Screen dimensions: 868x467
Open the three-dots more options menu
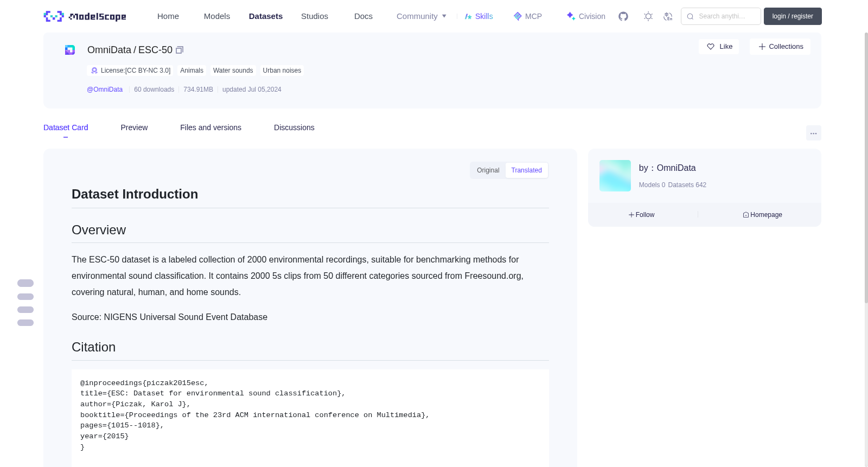pos(814,133)
